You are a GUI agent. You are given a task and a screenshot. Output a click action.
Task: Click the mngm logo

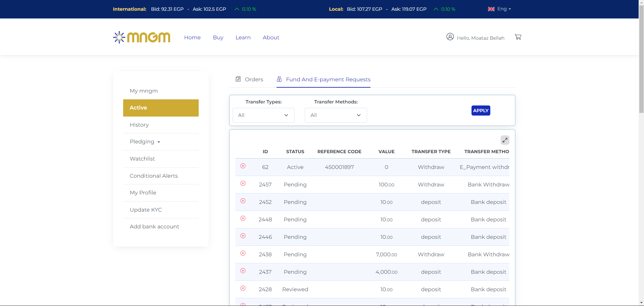pos(142,37)
